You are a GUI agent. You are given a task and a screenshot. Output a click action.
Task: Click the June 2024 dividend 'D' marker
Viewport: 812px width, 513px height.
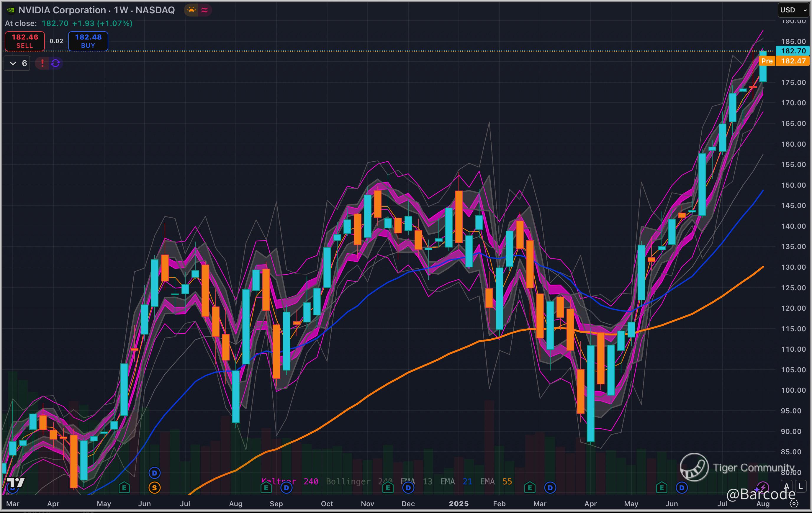coord(154,473)
